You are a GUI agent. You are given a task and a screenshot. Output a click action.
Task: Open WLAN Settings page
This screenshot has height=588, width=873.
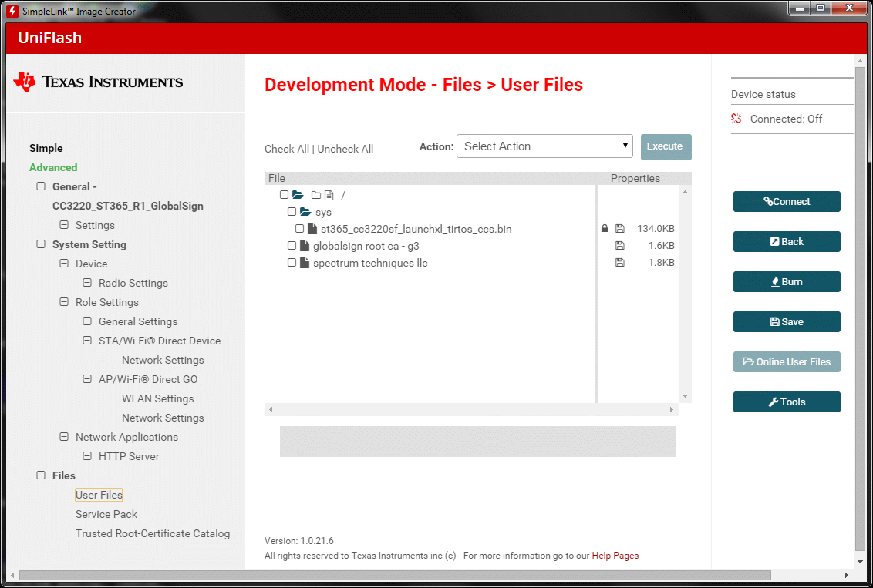coord(158,399)
